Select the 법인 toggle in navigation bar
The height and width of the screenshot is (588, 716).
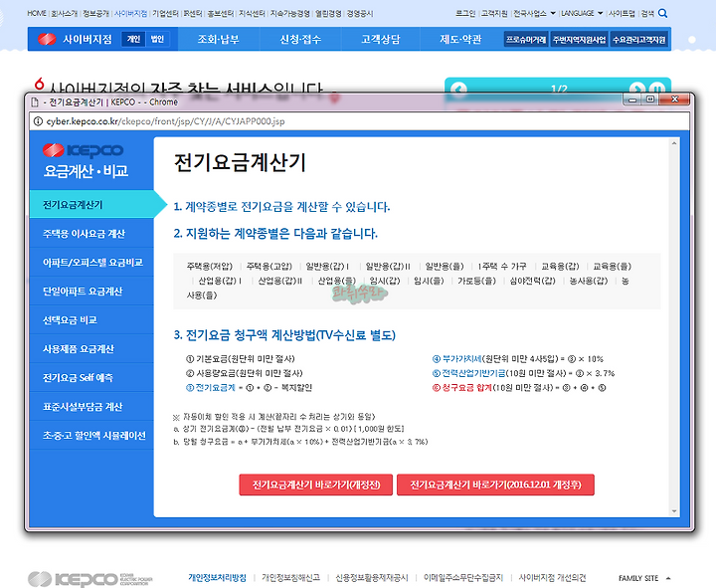click(157, 39)
